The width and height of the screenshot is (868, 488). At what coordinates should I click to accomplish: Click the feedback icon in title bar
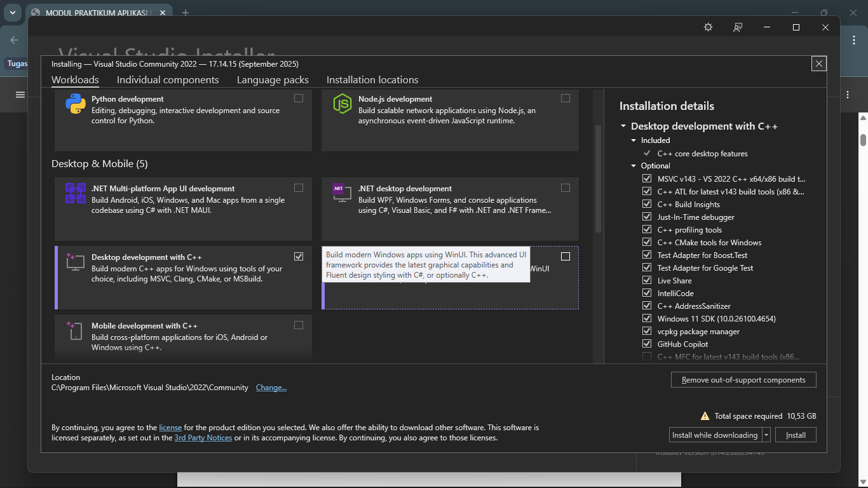[x=738, y=27]
